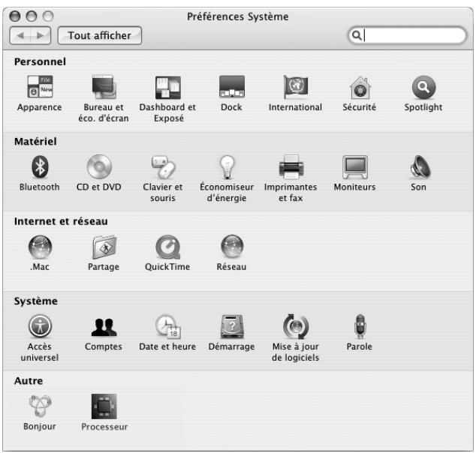Open the Processeur chip icon
The width and height of the screenshot is (476, 453).
click(104, 406)
